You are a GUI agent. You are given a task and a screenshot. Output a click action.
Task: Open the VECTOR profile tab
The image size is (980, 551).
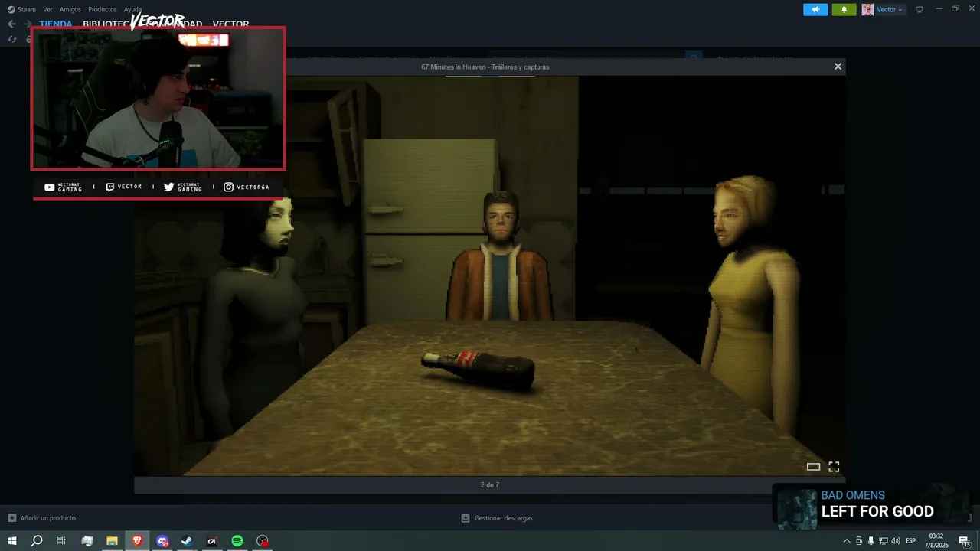(230, 24)
